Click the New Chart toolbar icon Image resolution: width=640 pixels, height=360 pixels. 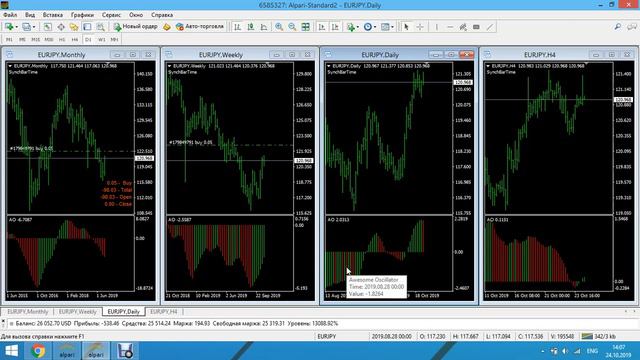pyautogui.click(x=9, y=27)
